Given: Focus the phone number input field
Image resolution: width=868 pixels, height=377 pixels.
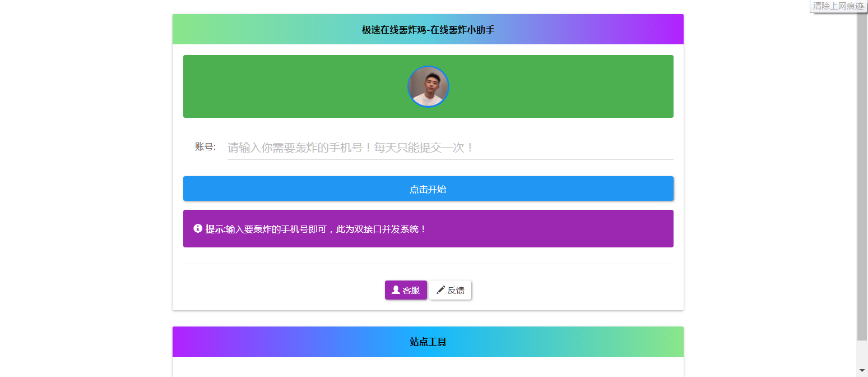Looking at the screenshot, I should (x=449, y=148).
